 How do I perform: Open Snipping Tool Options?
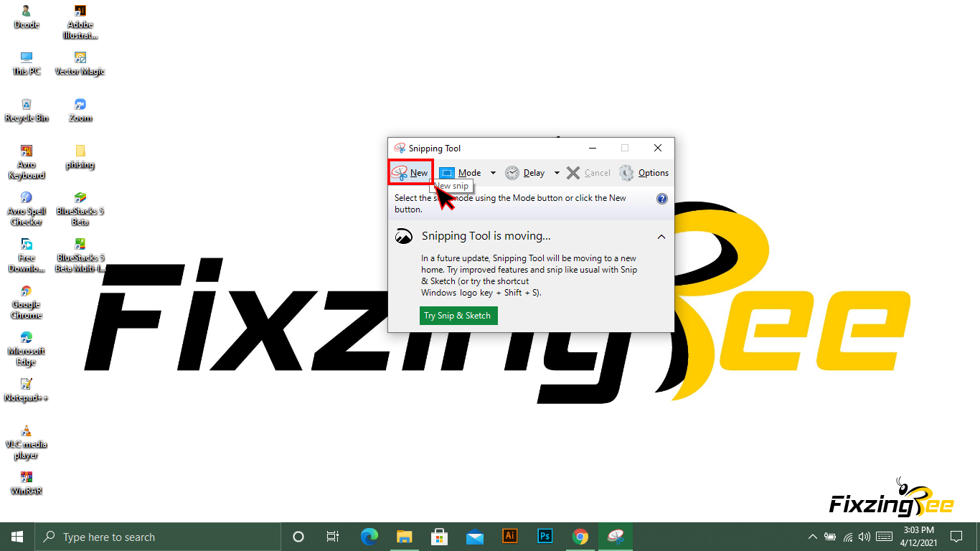coord(644,173)
